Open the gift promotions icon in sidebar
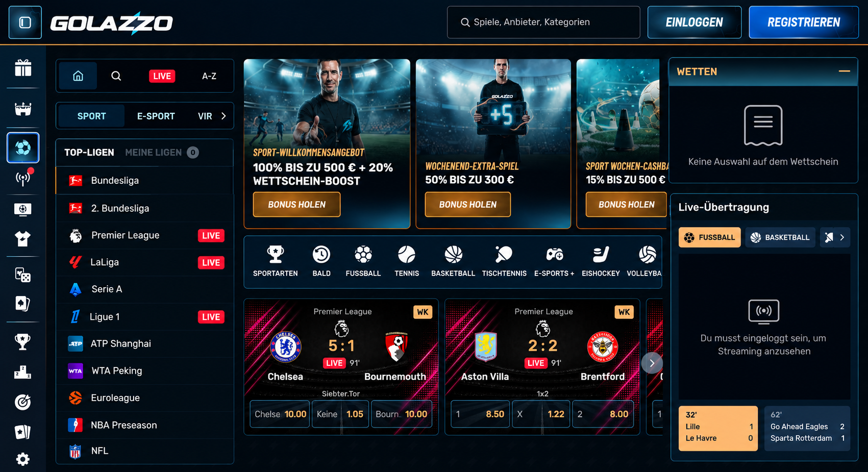The width and height of the screenshot is (868, 472). 23,68
